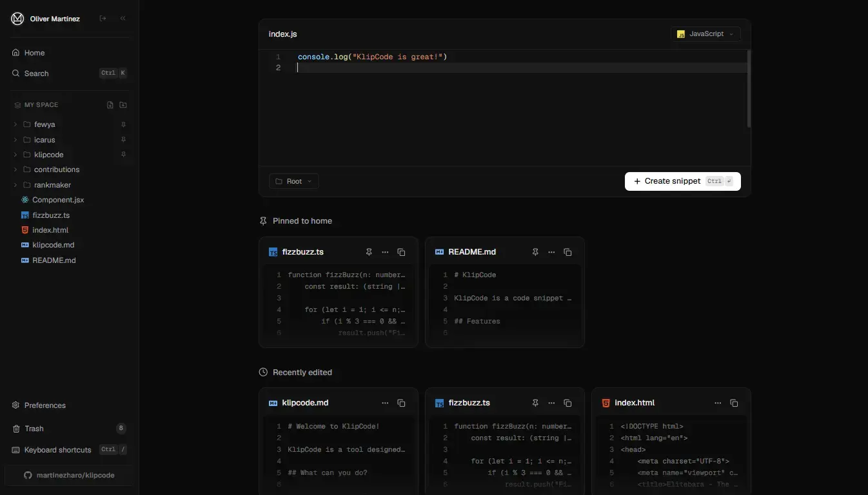Open the index.html card title
This screenshot has width=868, height=495.
(x=635, y=403)
